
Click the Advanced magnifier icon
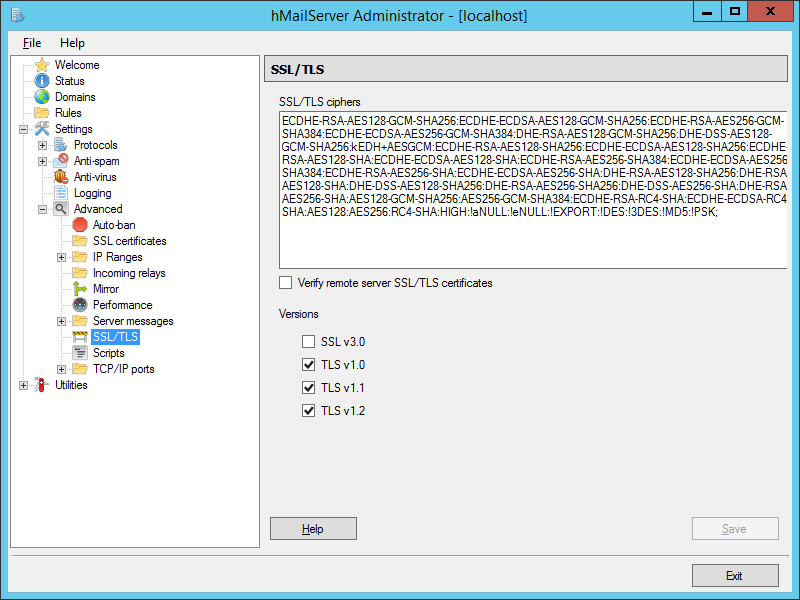[61, 209]
